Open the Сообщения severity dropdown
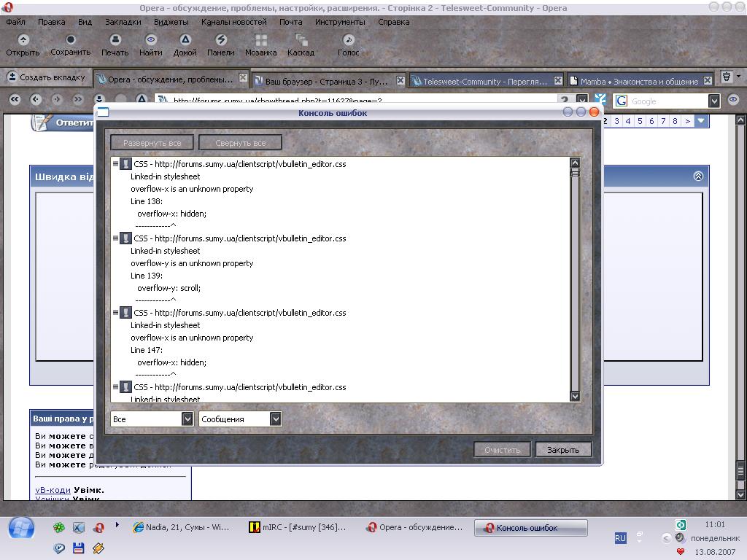This screenshot has height=560, width=747. (276, 419)
